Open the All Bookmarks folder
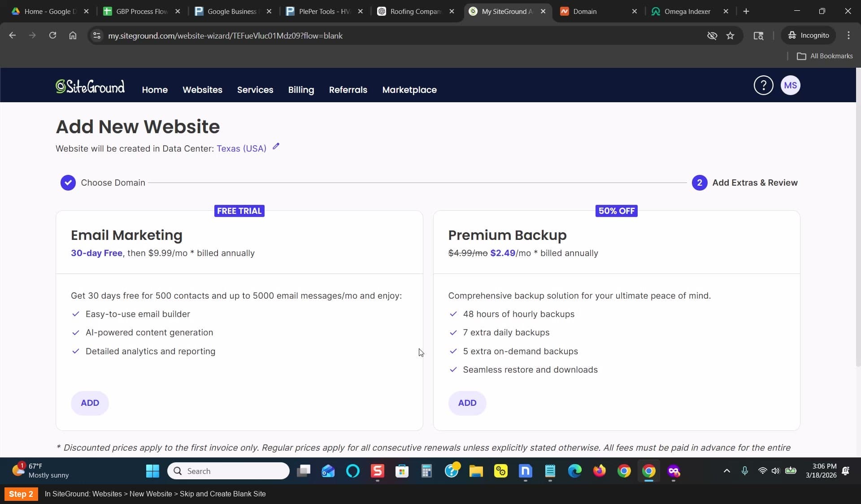Viewport: 861px width, 504px height. [x=825, y=56]
